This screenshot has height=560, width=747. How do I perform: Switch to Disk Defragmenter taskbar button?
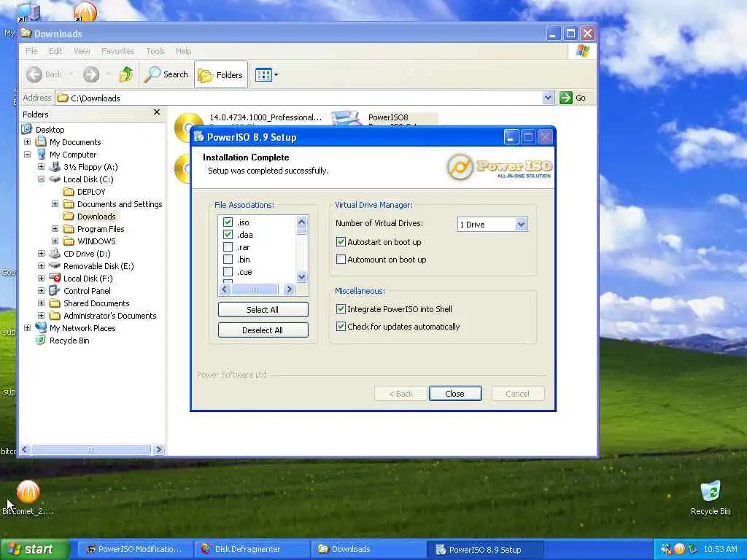click(252, 550)
